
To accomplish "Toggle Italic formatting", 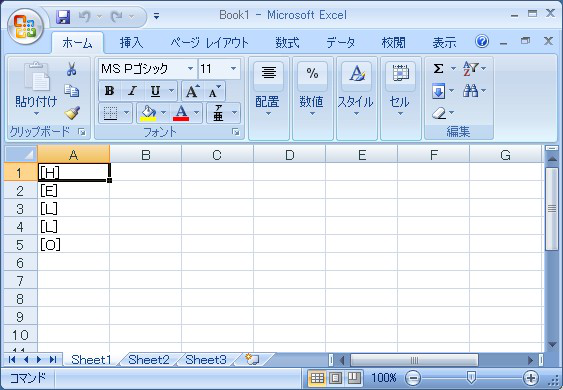I will pos(132,91).
